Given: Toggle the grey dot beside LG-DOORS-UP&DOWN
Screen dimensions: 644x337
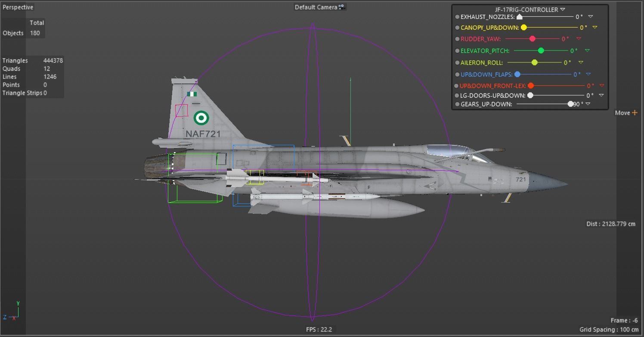Looking at the screenshot, I should pos(457,96).
